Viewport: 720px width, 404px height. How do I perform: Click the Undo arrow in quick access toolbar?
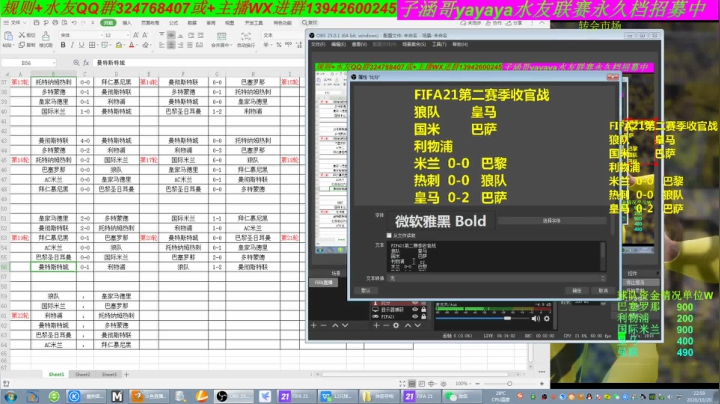(x=74, y=22)
